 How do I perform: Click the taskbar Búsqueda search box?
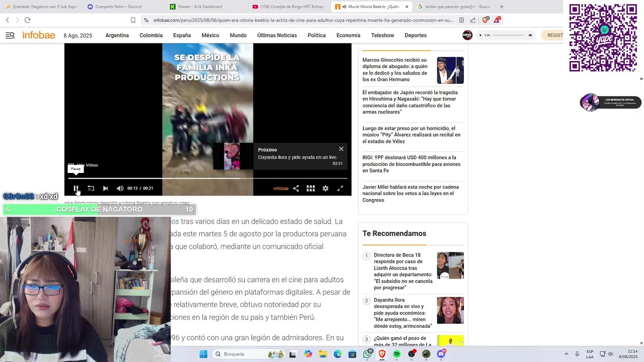click(x=249, y=354)
